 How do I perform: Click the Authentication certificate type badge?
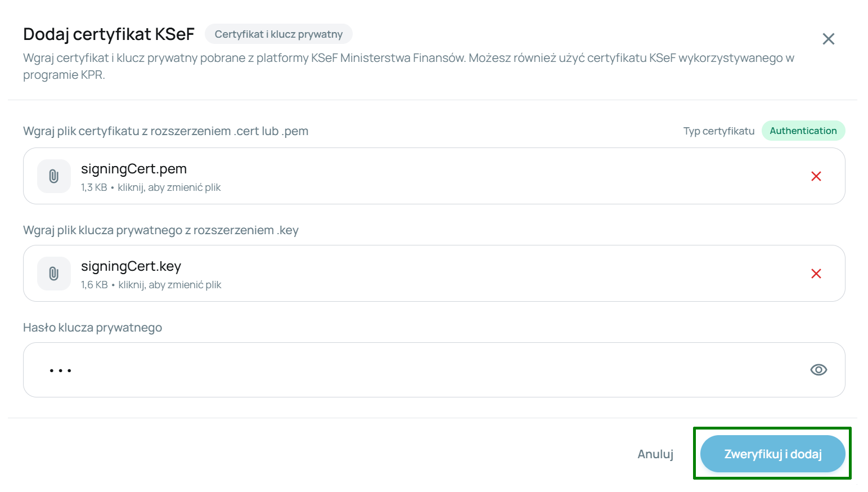point(803,131)
